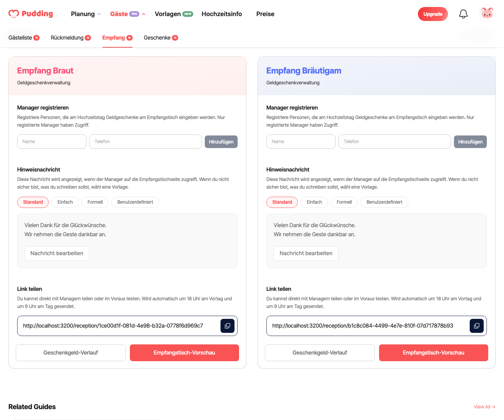Select Einfach template in Empfang Bräutigam

pyautogui.click(x=314, y=202)
